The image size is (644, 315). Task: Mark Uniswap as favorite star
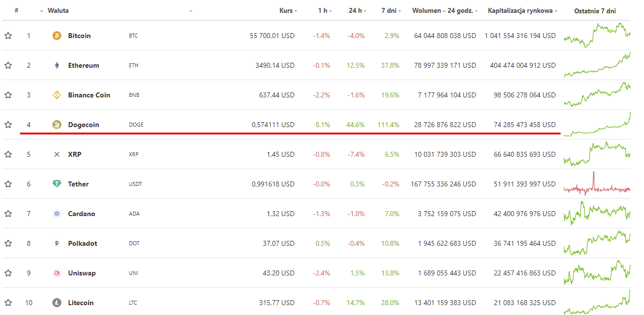pos(8,273)
